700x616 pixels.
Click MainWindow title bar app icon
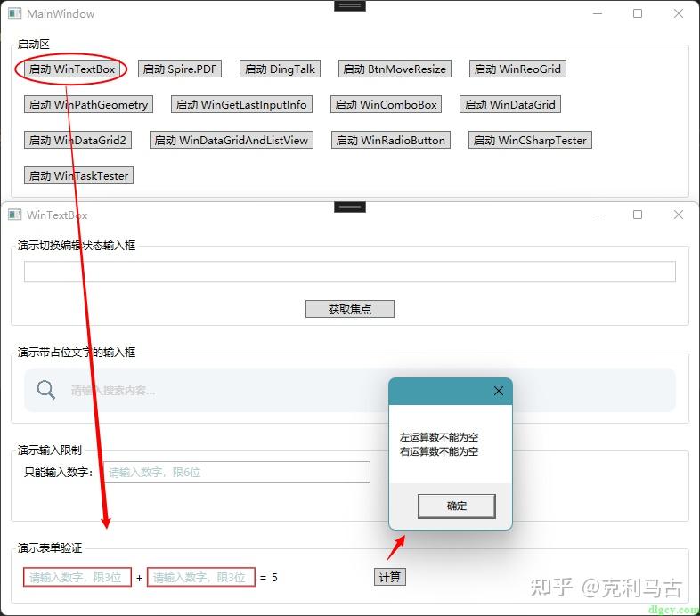14,13
